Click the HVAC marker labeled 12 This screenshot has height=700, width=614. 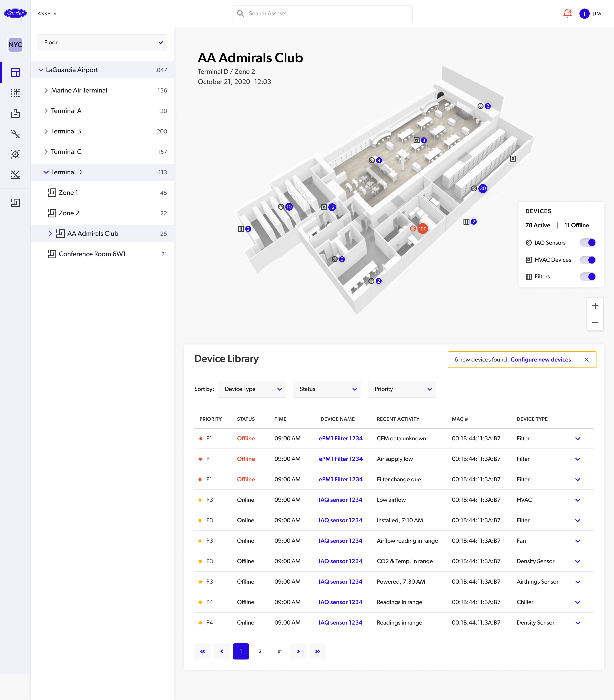(328, 207)
